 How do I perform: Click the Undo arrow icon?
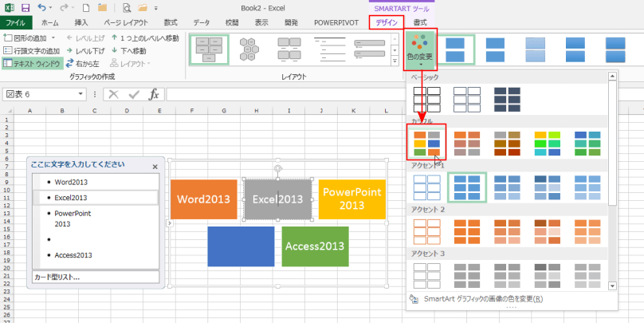coord(41,7)
